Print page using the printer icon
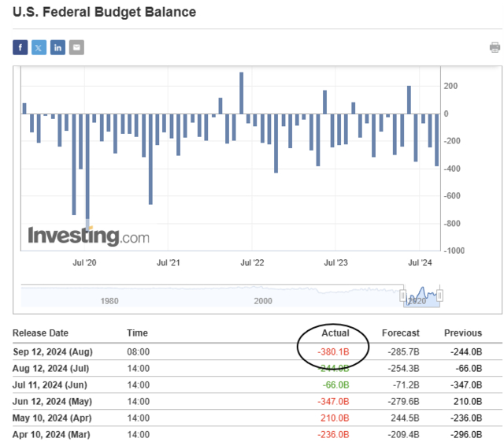This screenshot has height=446, width=504. click(495, 47)
